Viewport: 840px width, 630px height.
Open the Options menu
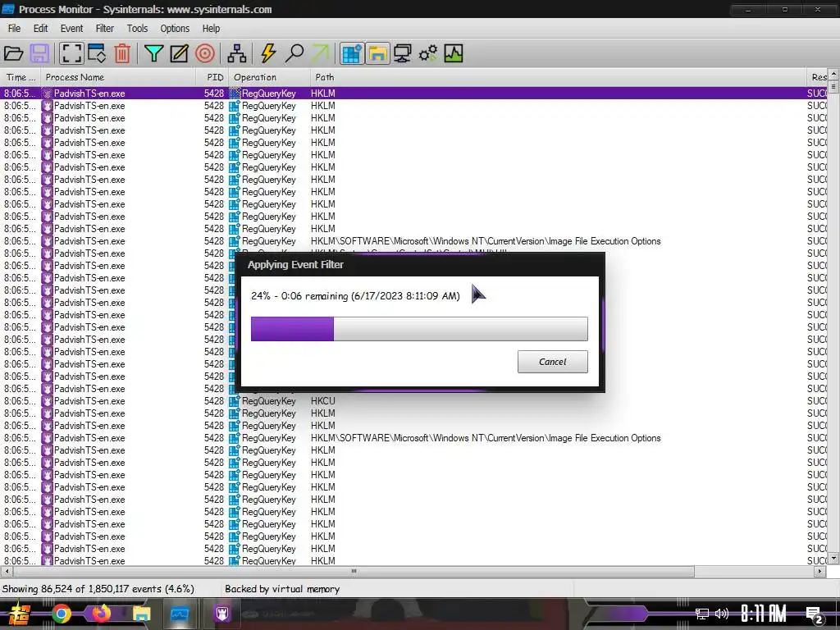(x=176, y=29)
